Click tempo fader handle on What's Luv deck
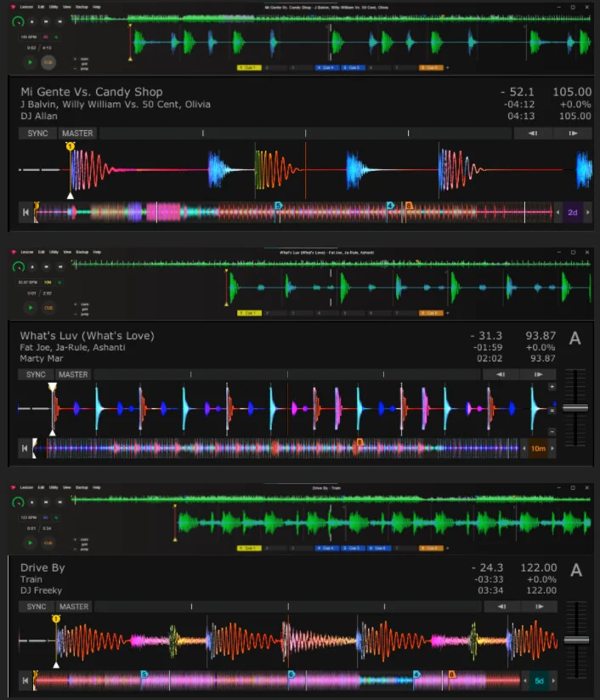 click(575, 407)
